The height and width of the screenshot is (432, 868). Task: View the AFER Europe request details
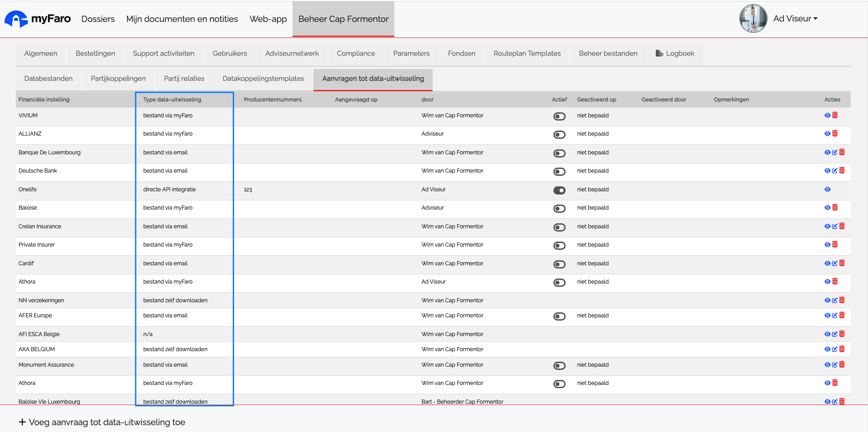[x=827, y=316]
